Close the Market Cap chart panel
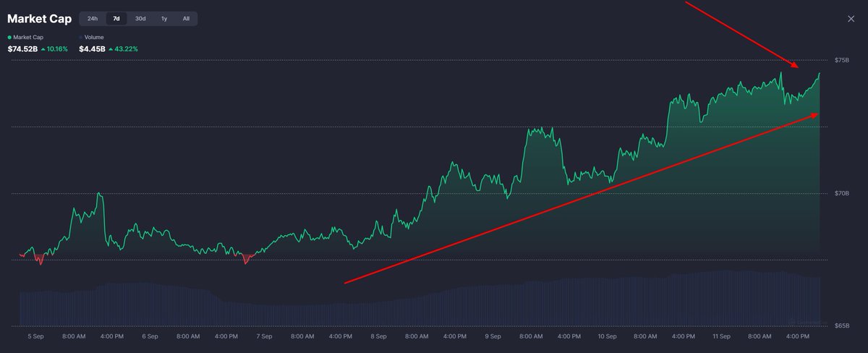This screenshot has height=353, width=868. [x=851, y=19]
